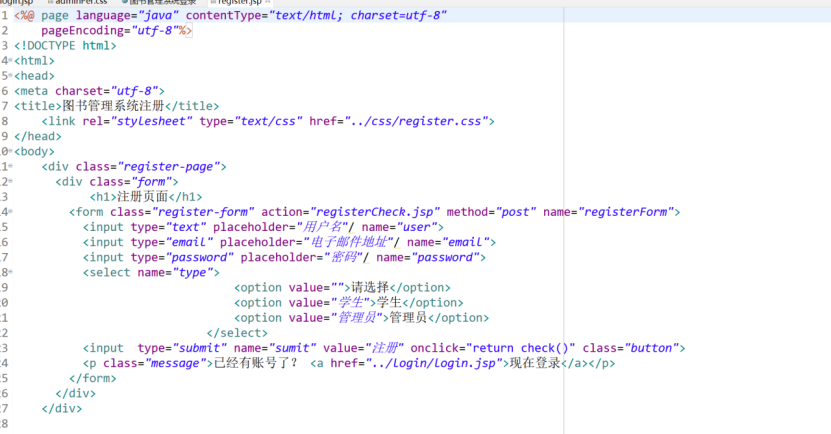Collapse the div class="form" fold marker
The height and width of the screenshot is (434, 831).
pos(11,181)
